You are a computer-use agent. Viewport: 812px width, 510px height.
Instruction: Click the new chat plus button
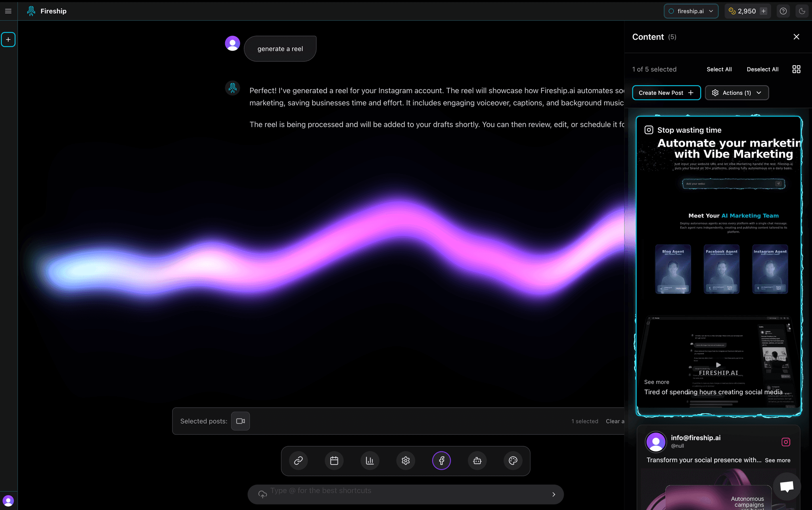tap(8, 40)
